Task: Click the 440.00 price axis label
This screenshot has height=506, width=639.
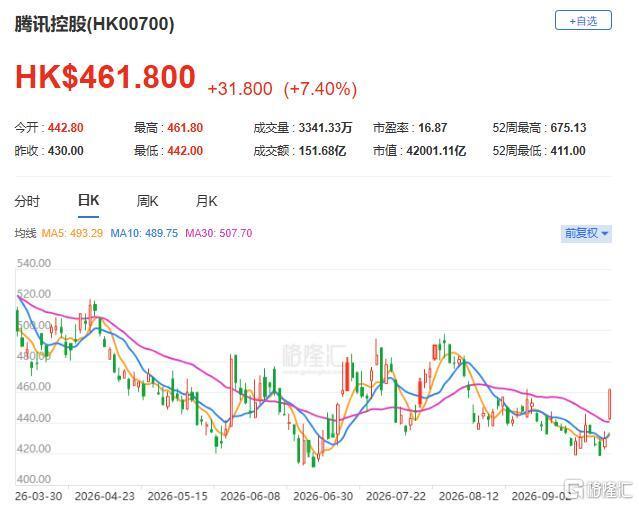Action: click(x=34, y=418)
